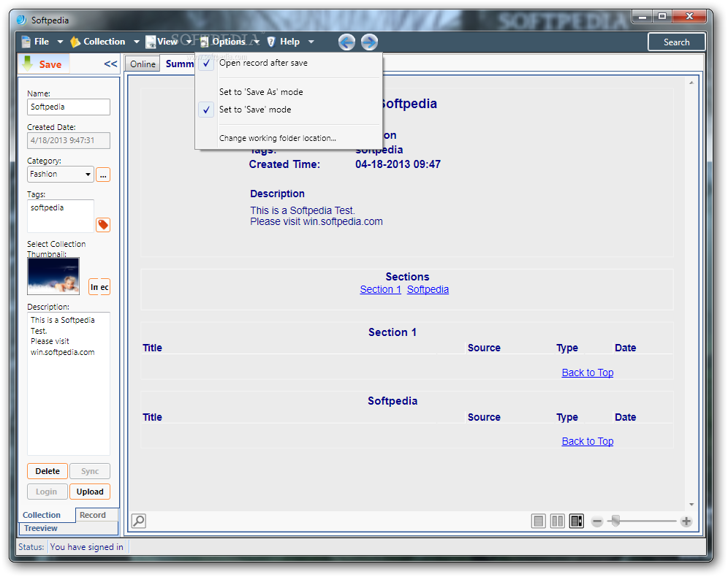
Task: Select the side panel layout icon
Action: tap(576, 521)
